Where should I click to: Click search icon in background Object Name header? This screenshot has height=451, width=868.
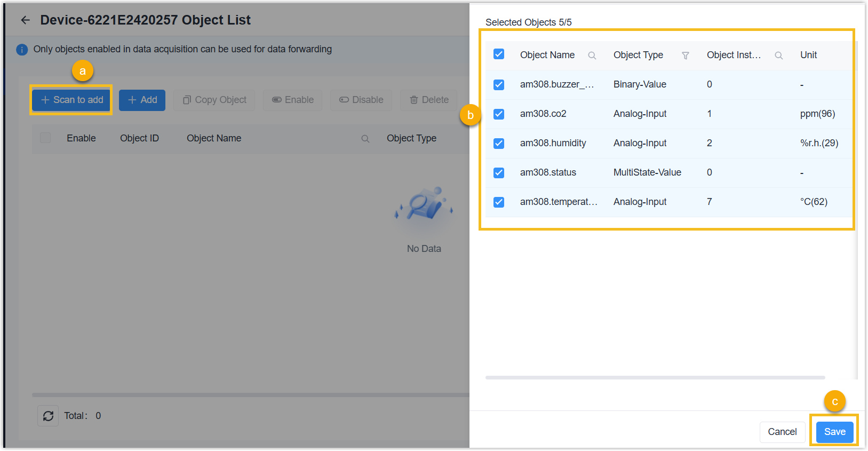pyautogui.click(x=365, y=139)
